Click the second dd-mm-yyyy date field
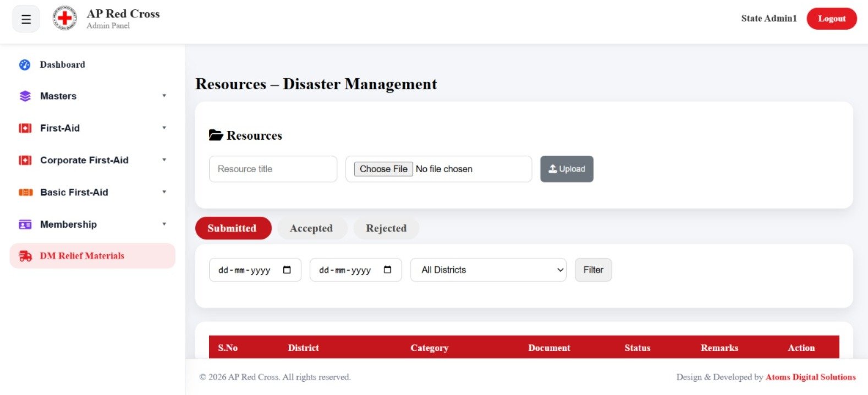868x395 pixels. [x=356, y=270]
